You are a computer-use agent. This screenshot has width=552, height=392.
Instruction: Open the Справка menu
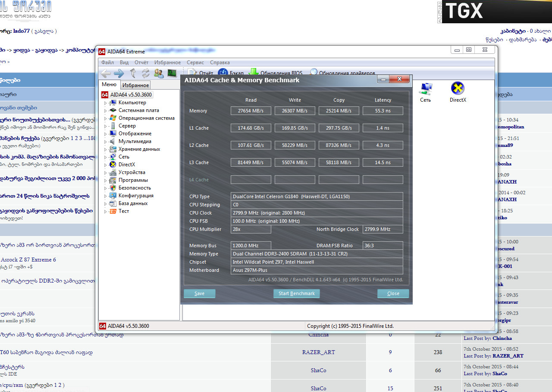point(220,62)
